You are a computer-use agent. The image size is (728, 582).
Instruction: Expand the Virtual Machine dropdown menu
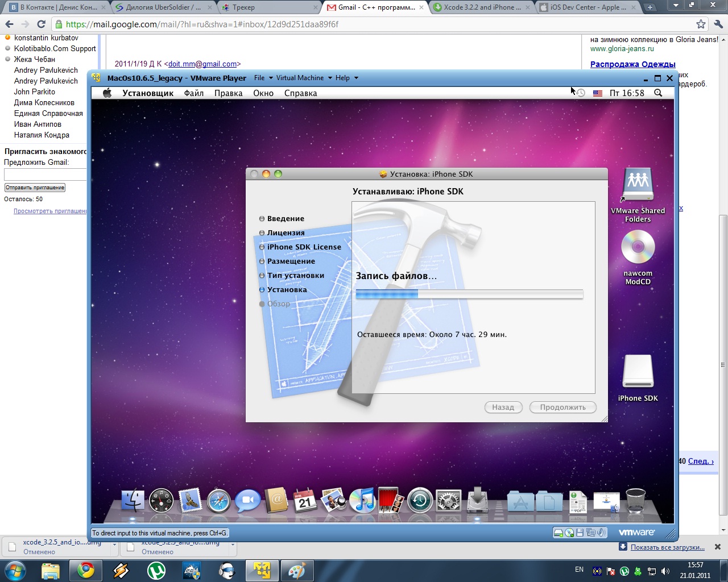pyautogui.click(x=304, y=78)
